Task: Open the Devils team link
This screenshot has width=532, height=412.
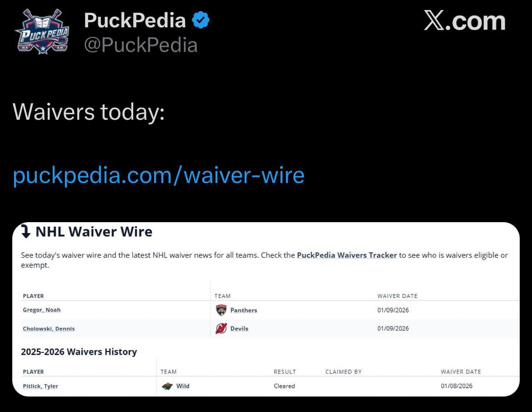Action: pyautogui.click(x=239, y=328)
